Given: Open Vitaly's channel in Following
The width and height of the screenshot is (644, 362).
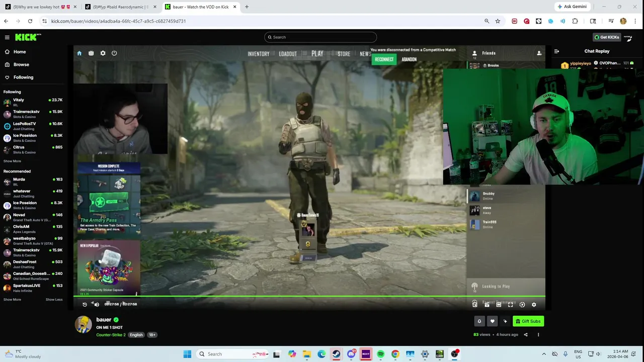Looking at the screenshot, I should pyautogui.click(x=33, y=102).
